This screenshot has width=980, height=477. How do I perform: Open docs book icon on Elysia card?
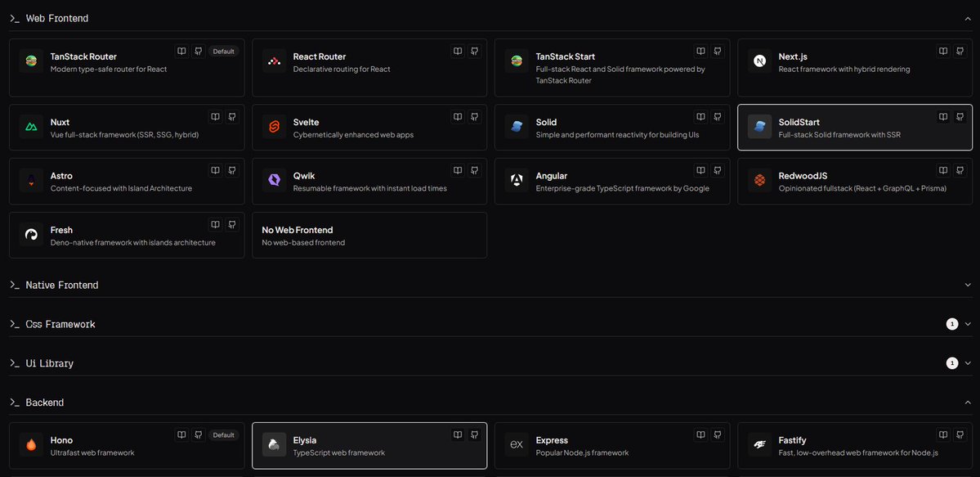click(x=458, y=435)
